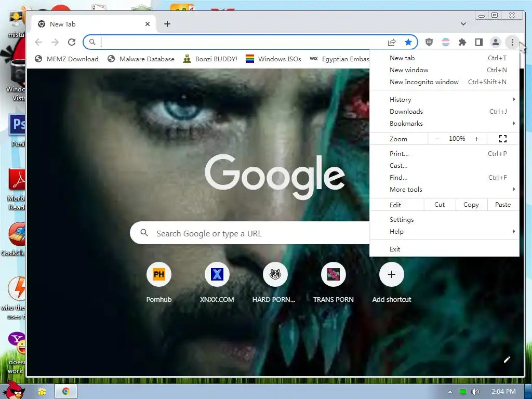
Task: Click the browser forward arrow
Action: coord(55,42)
